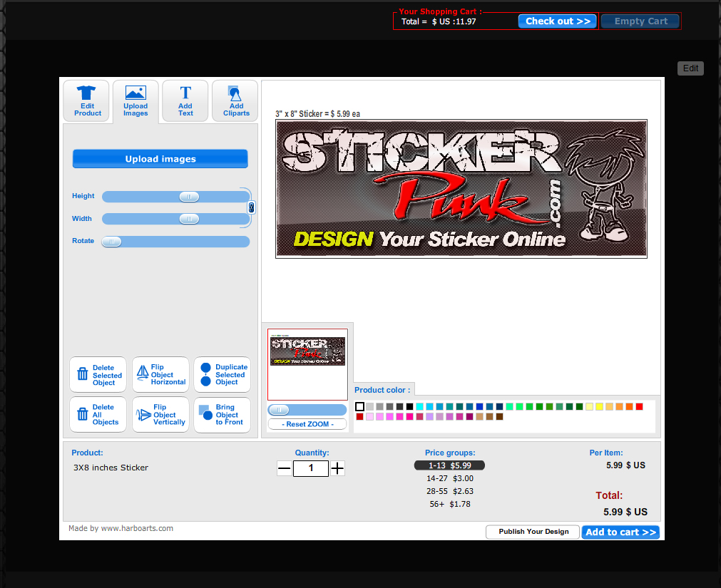Click the 3X8 inches Sticker product name
Screen dimensions: 721x588
[x=111, y=468]
